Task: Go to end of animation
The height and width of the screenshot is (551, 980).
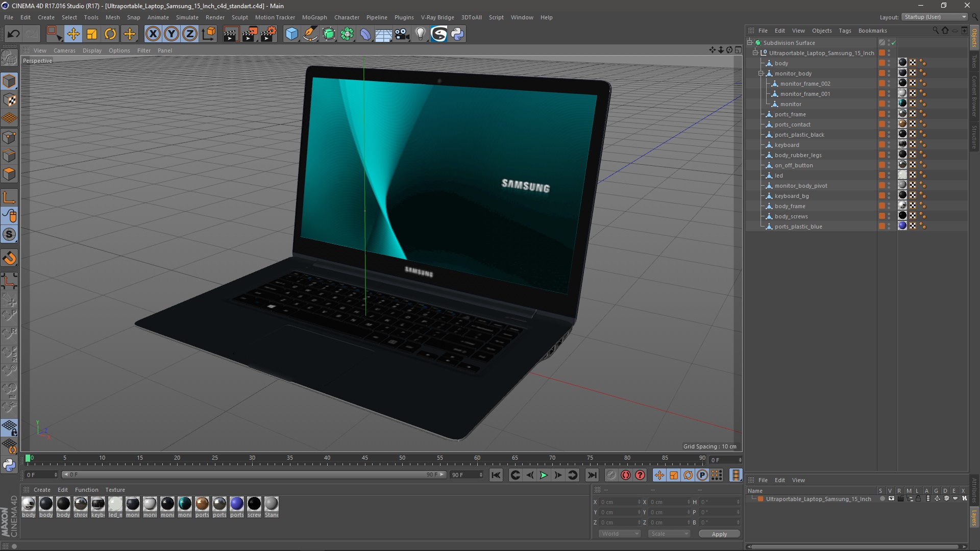Action: click(x=592, y=475)
